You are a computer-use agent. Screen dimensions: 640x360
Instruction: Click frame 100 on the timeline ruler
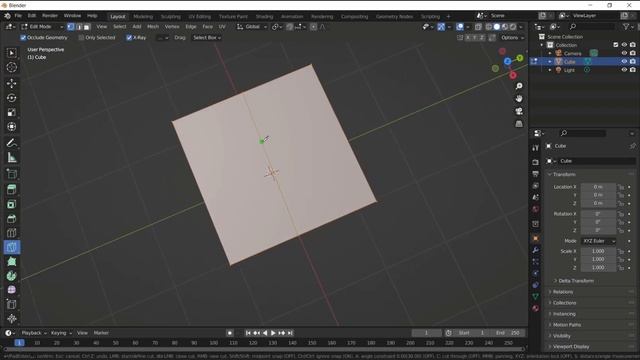pos(213,343)
